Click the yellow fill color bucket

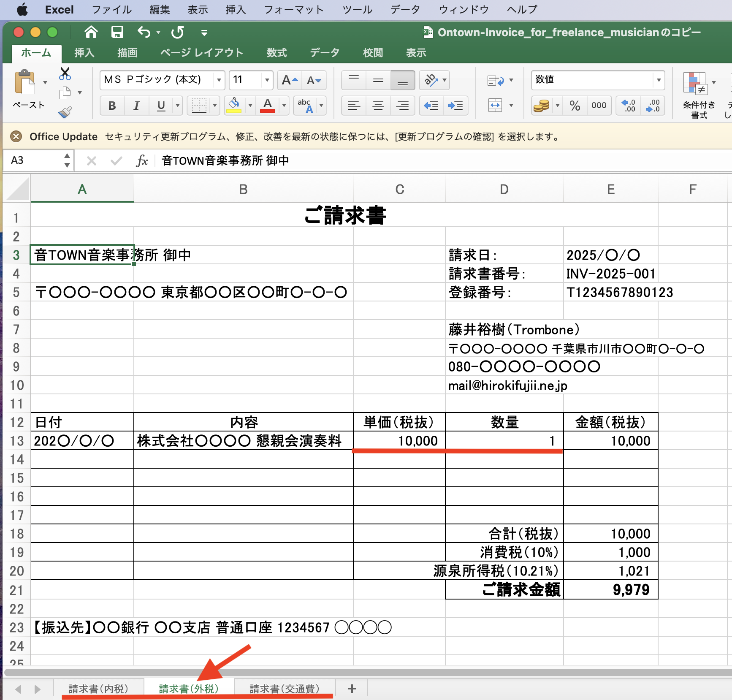[234, 106]
